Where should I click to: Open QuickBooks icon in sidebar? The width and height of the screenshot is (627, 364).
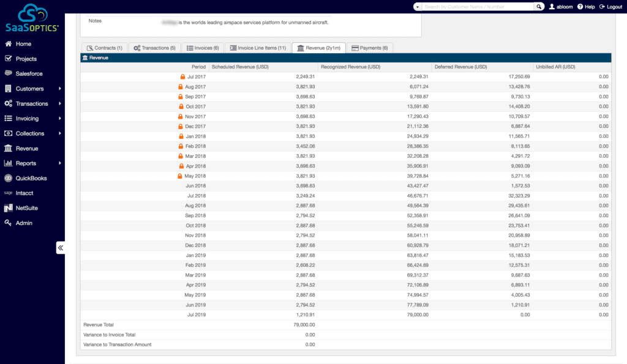click(x=8, y=178)
